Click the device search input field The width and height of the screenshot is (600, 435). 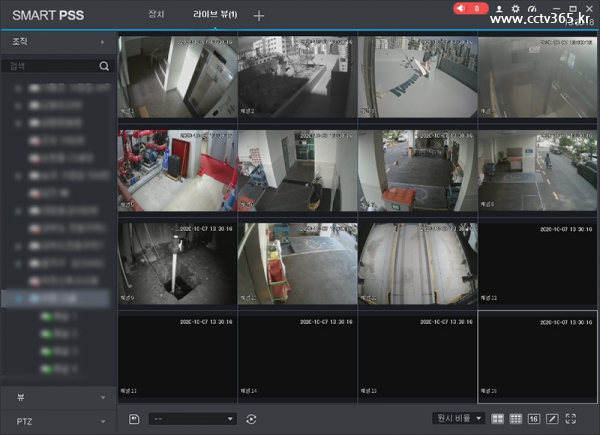(x=50, y=66)
